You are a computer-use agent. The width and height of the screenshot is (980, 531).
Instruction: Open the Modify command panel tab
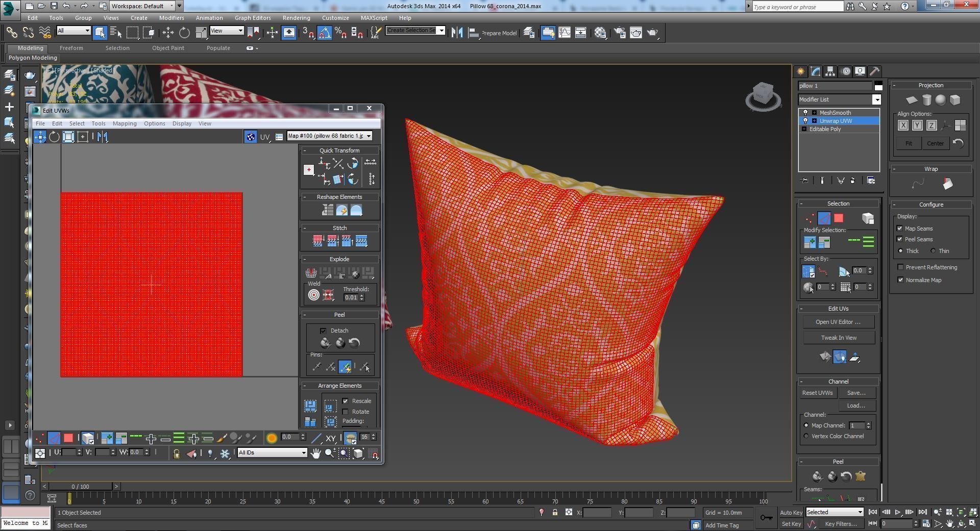[815, 71]
